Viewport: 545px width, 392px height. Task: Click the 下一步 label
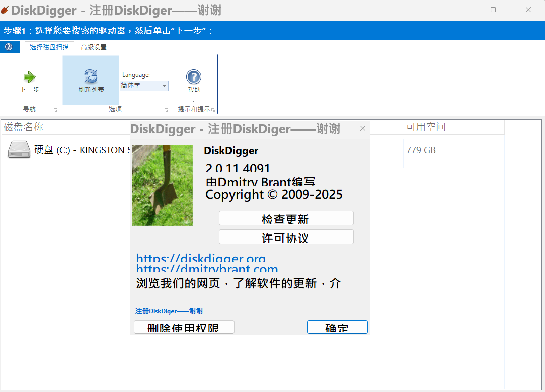pyautogui.click(x=29, y=89)
